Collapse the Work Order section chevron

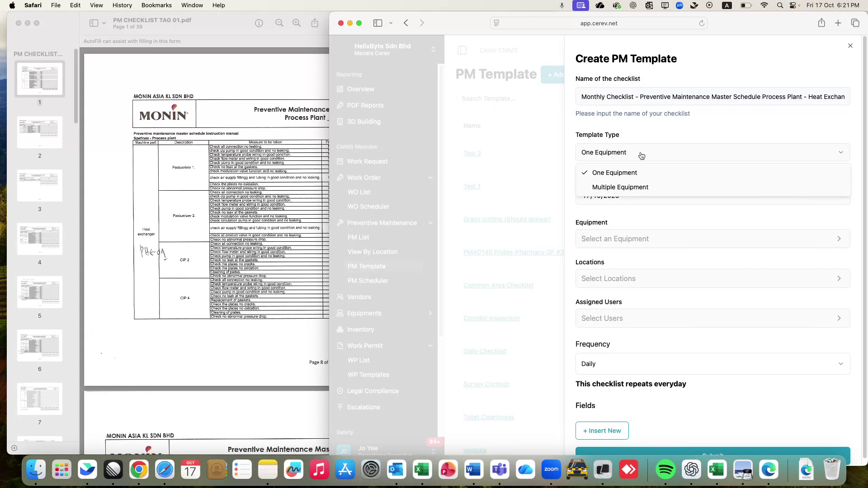[x=430, y=178]
